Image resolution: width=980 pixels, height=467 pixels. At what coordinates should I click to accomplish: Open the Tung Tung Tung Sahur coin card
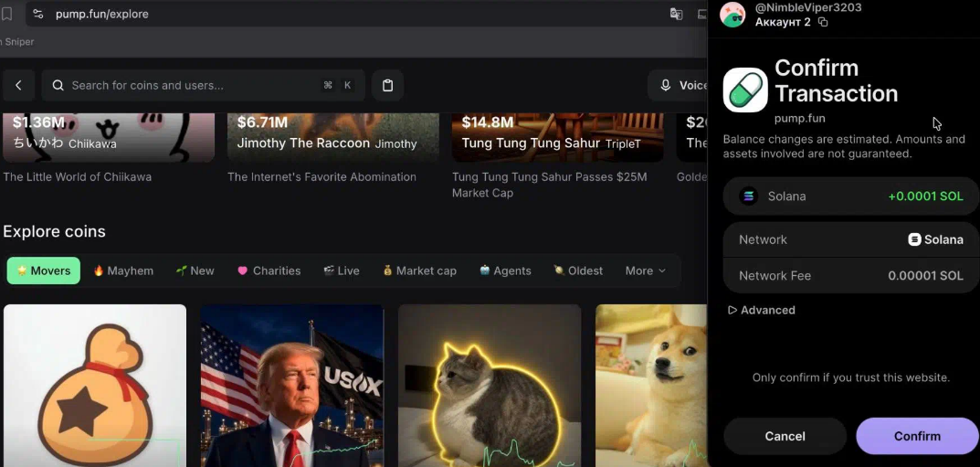click(557, 137)
